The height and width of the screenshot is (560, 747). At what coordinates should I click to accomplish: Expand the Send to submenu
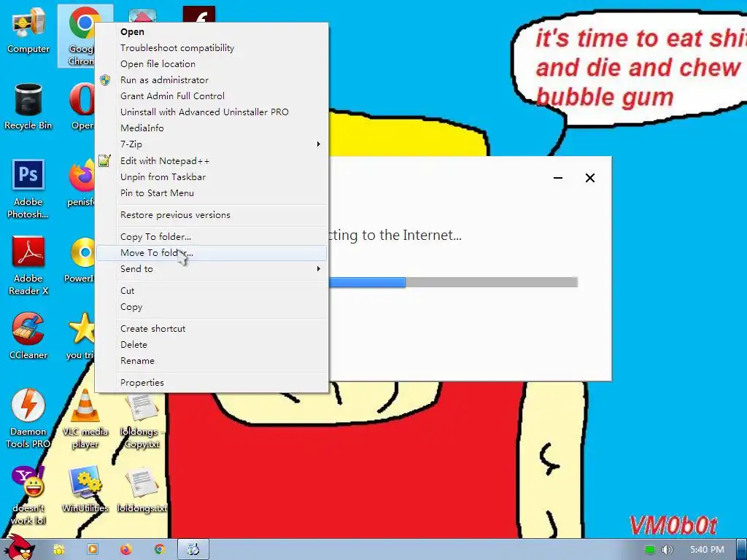pyautogui.click(x=212, y=269)
